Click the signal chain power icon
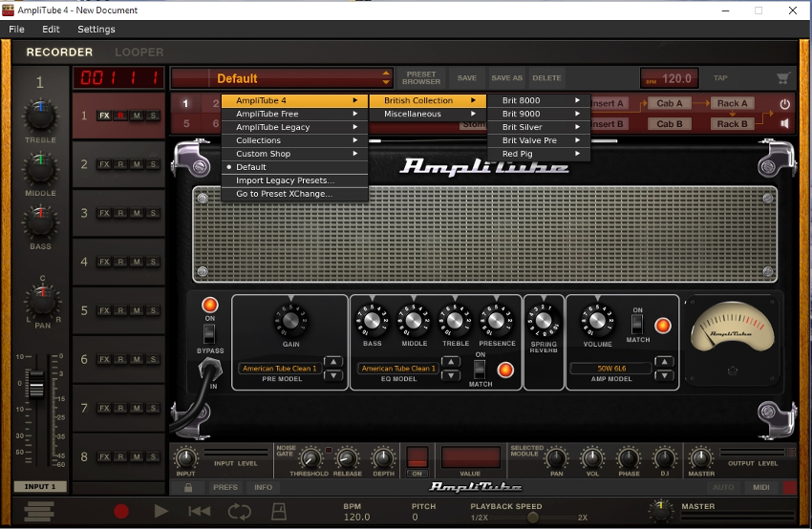This screenshot has width=812, height=529. [784, 104]
